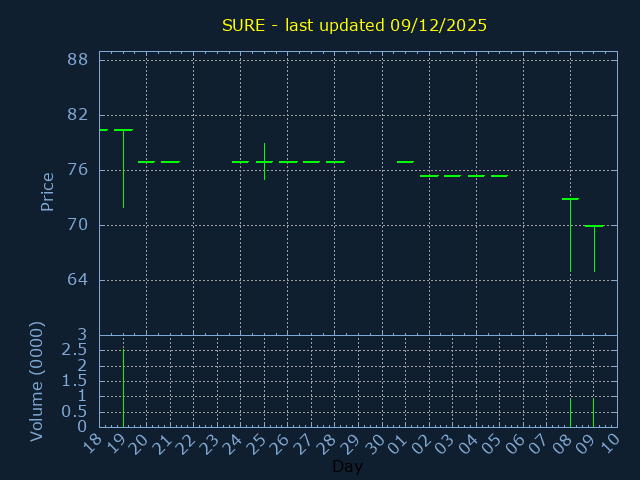This screenshot has width=640, height=480.
Task: Click the Price axis label
Action: [47, 191]
